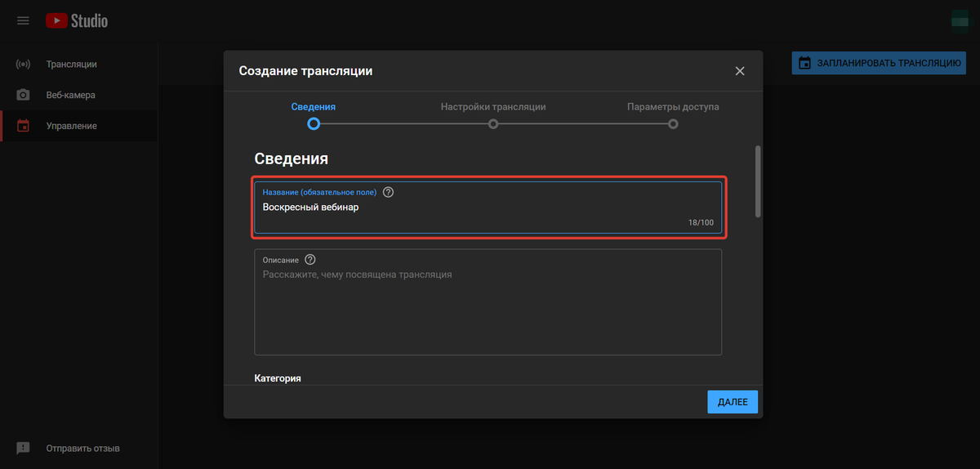
Task: Select the Веб-камера camera icon
Action: click(24, 95)
